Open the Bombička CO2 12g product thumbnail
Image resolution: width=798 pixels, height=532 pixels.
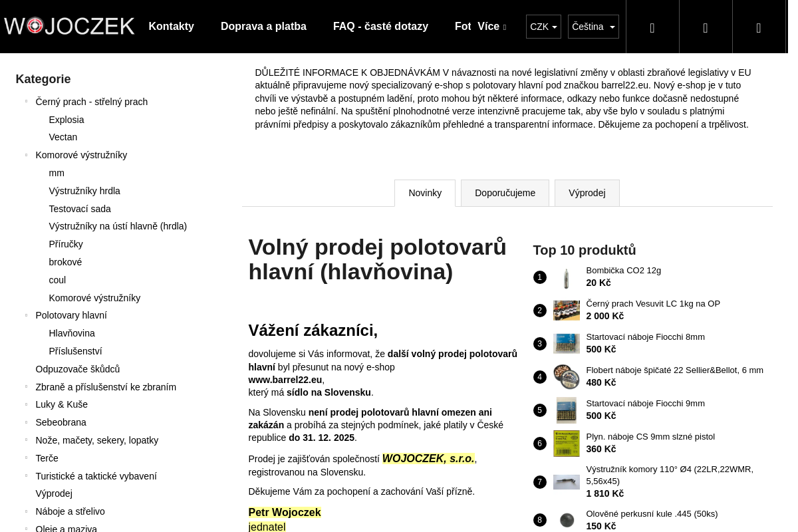point(566,277)
